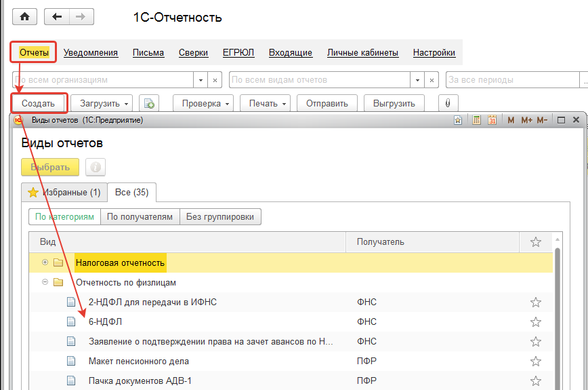
Task: Navigate forward with the right arrow
Action: 81,17
